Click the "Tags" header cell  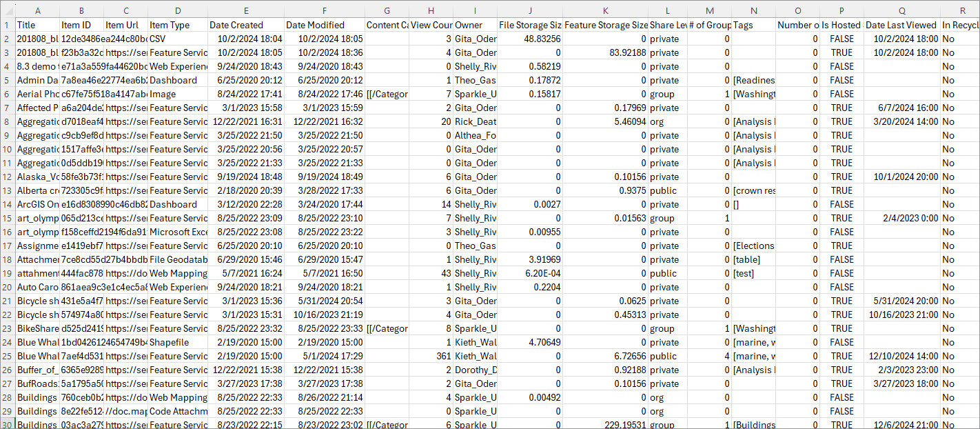tap(753, 25)
